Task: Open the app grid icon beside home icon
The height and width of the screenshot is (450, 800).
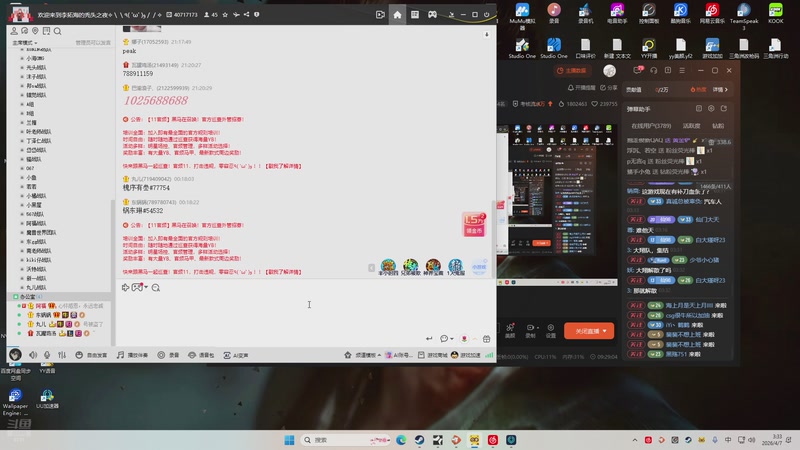Action: click(415, 15)
